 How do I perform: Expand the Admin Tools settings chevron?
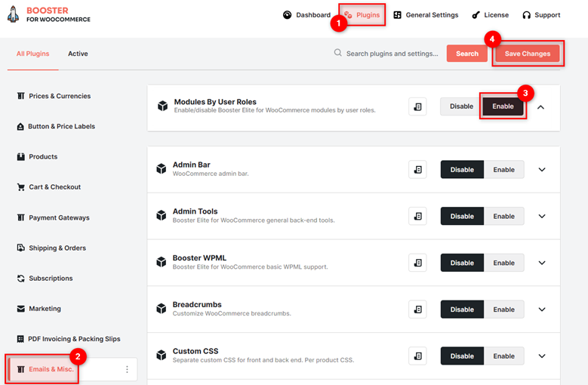[542, 217]
